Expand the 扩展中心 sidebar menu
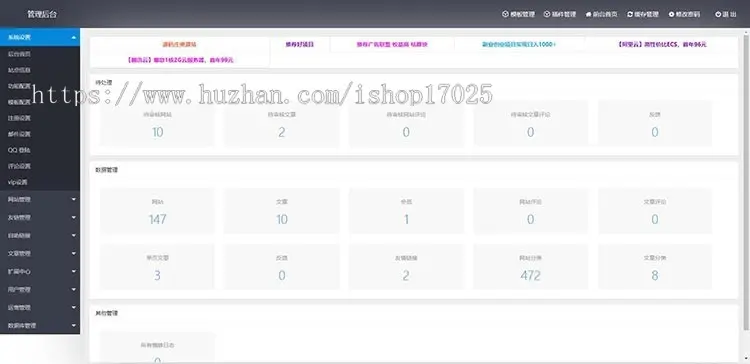The image size is (750, 364). (x=40, y=271)
